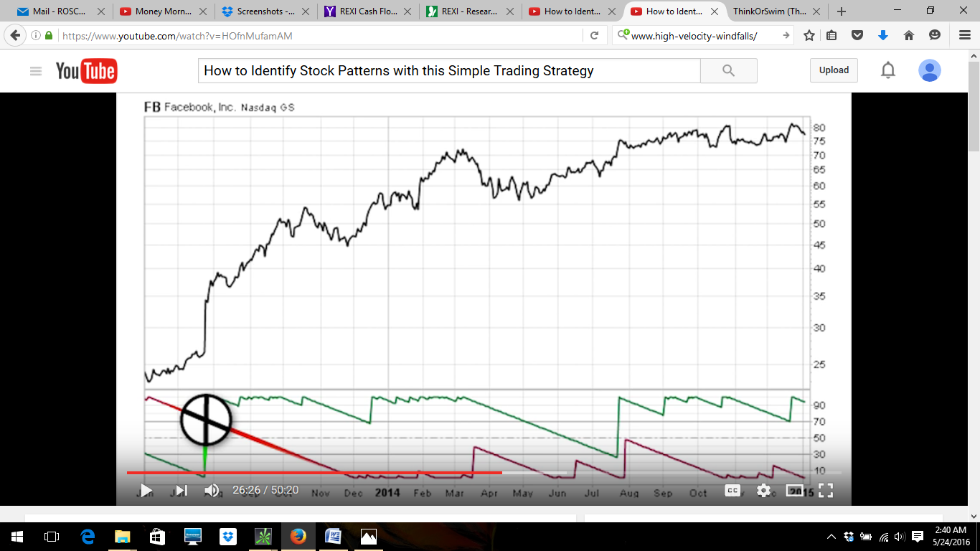Open the YouTube guide hamburger menu

click(x=36, y=71)
